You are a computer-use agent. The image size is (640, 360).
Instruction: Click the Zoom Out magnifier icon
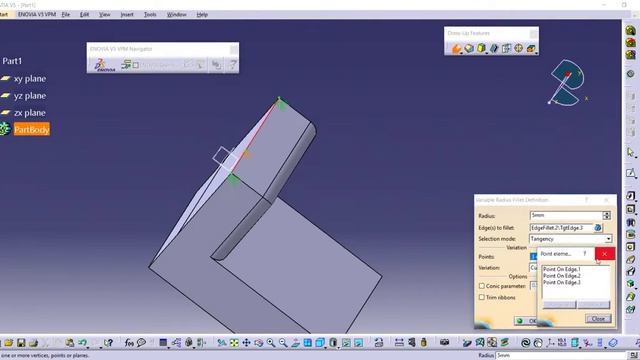pyautogui.click(x=283, y=342)
